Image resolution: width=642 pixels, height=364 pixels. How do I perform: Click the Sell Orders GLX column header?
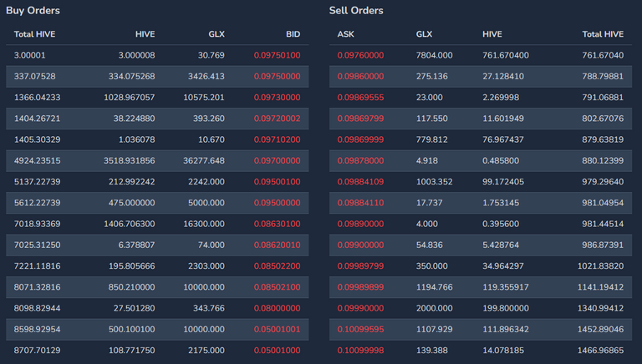pos(424,34)
